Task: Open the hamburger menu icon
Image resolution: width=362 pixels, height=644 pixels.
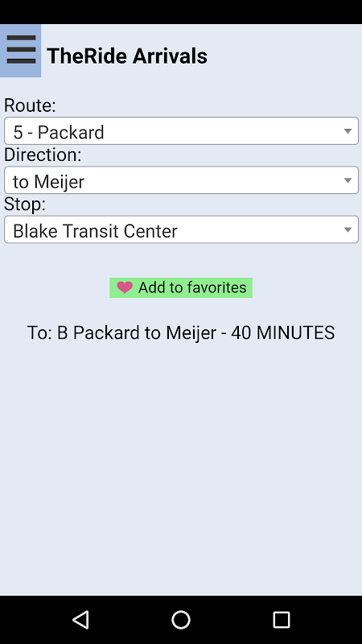Action: coord(21,50)
